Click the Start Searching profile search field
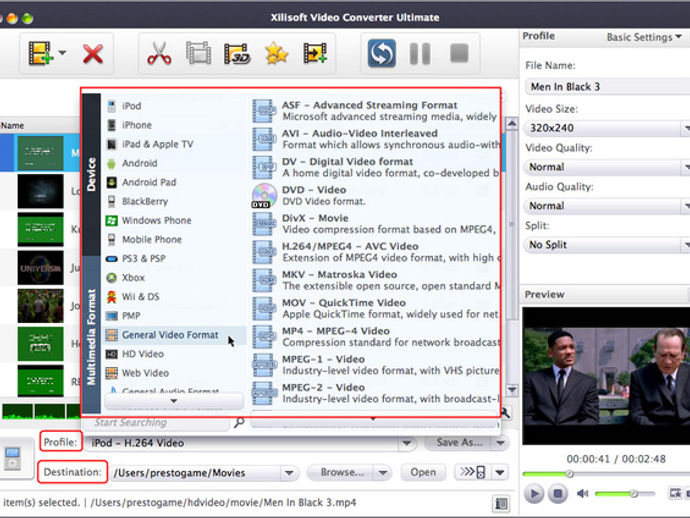This screenshot has width=690, height=518. (156, 423)
